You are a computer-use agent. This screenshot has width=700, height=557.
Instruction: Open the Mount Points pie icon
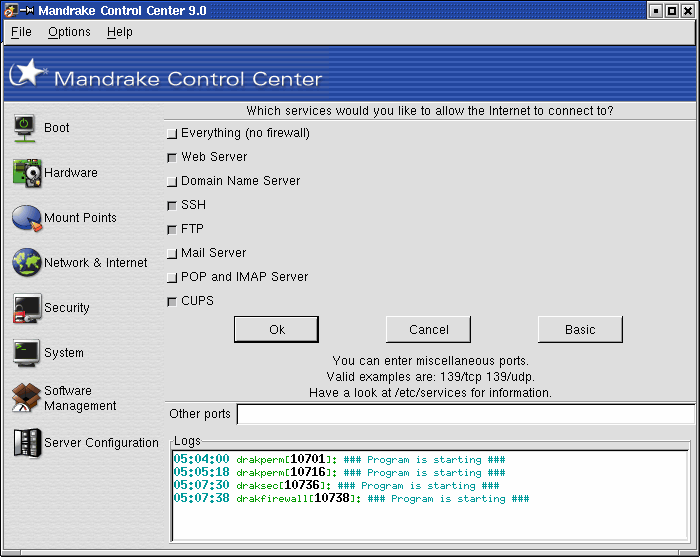click(x=27, y=218)
